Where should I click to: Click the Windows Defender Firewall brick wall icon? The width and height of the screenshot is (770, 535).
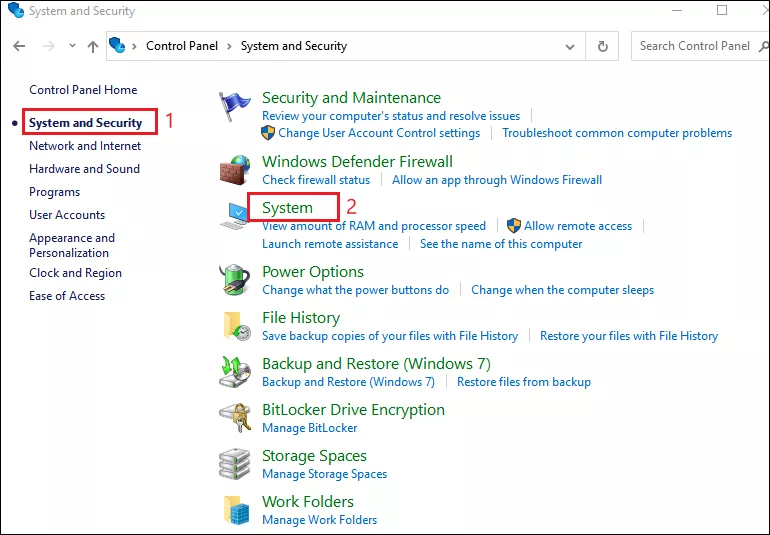tap(234, 170)
